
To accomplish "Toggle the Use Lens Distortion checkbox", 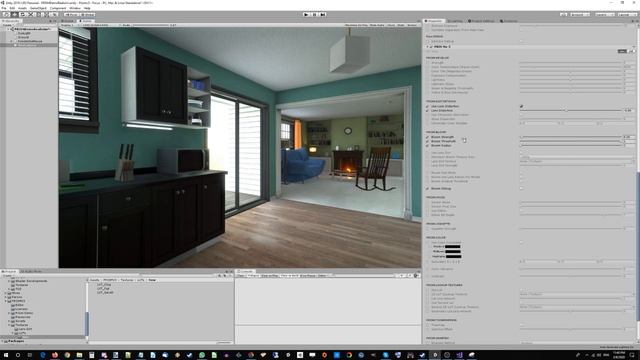I will pos(521,106).
